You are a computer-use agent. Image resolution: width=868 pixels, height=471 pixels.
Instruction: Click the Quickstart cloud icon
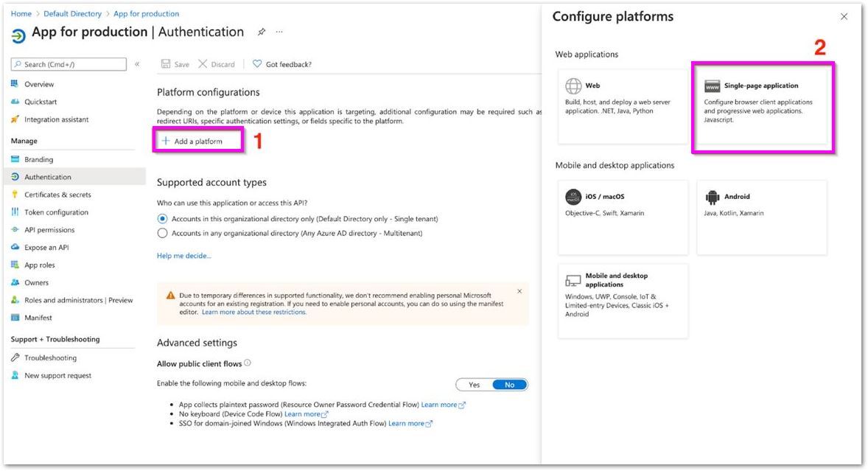(15, 102)
